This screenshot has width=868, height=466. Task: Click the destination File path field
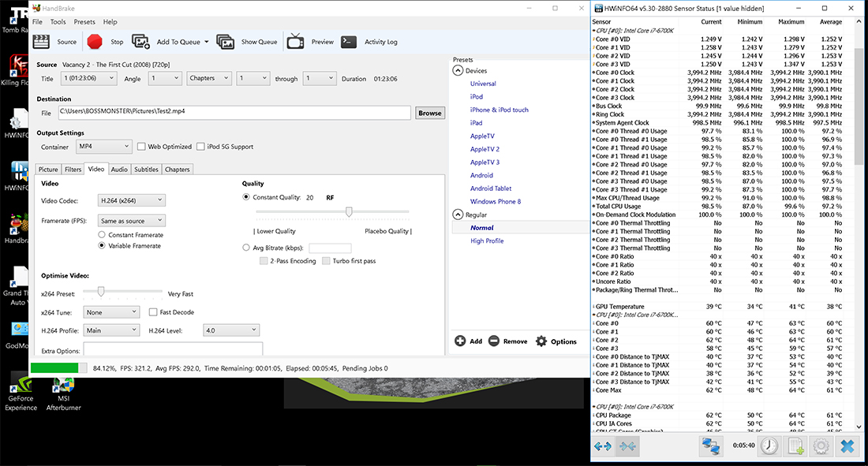234,112
